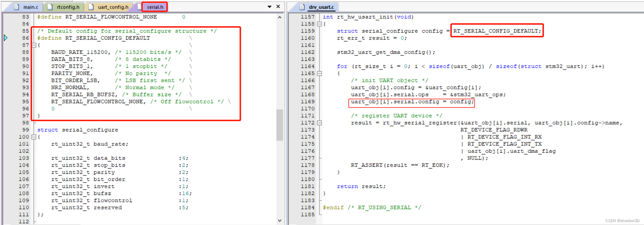Click the drv_usart.c file icon
This screenshot has width=644, height=225.
(x=302, y=7)
